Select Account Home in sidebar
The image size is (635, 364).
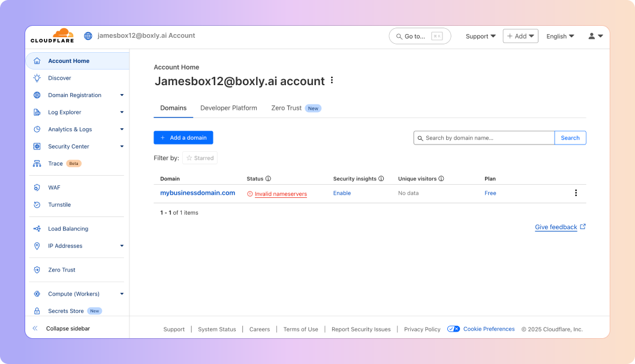pyautogui.click(x=78, y=61)
